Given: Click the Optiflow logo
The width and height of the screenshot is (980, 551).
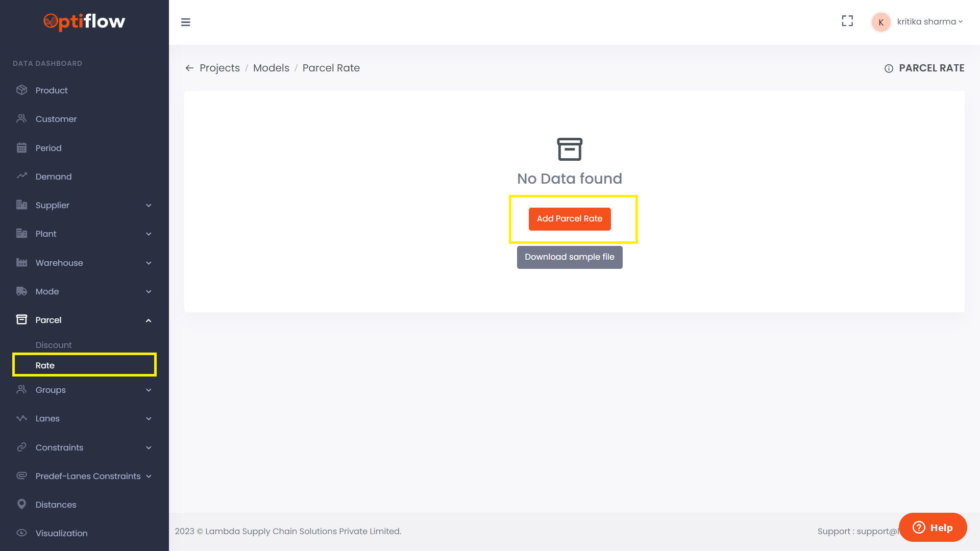Looking at the screenshot, I should point(84,22).
